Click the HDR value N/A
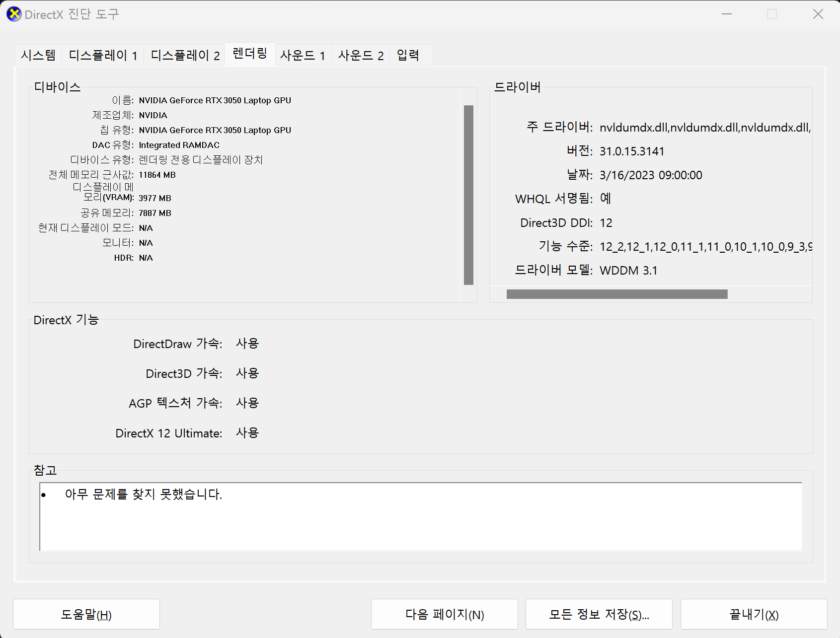The image size is (840, 638). point(146,258)
